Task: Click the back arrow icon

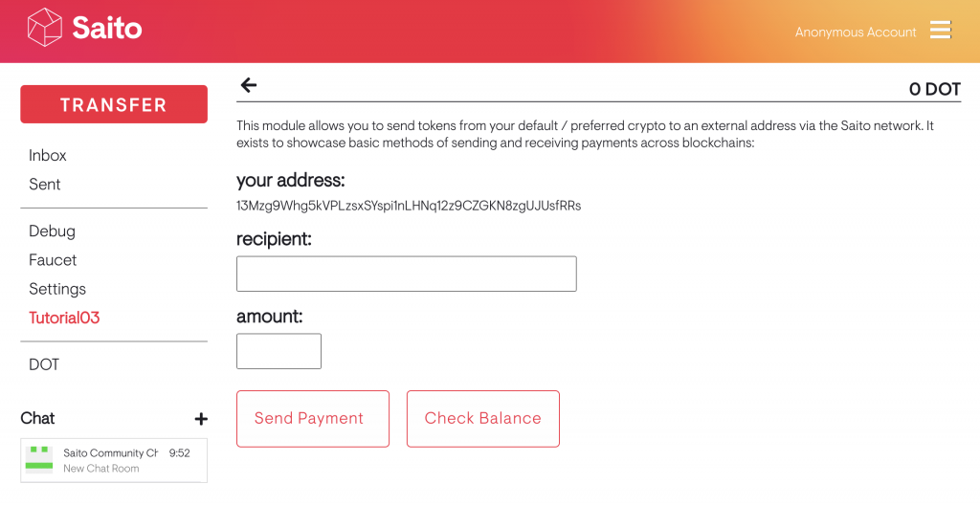Action: pyautogui.click(x=249, y=85)
